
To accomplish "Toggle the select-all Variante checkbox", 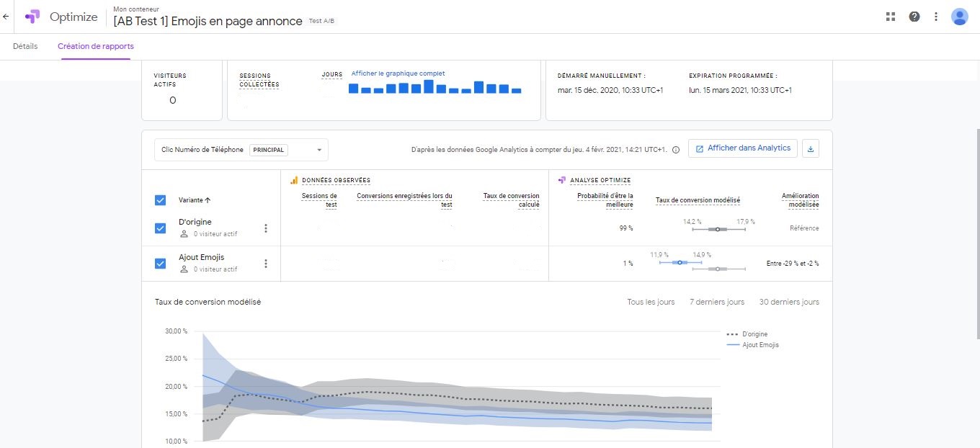I will point(161,200).
